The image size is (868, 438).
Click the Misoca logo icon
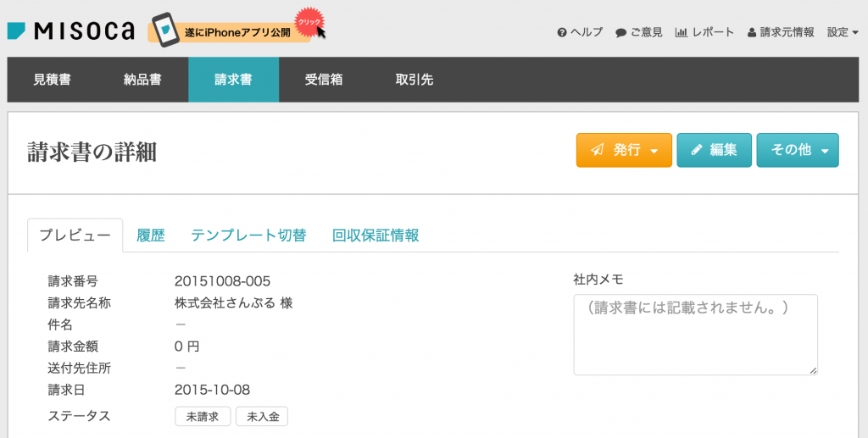17,31
